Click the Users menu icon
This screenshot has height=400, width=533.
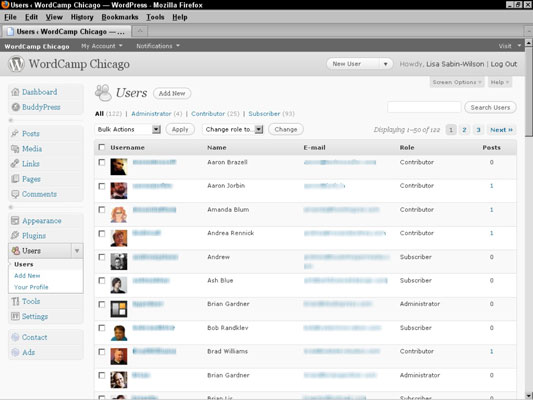point(16,251)
